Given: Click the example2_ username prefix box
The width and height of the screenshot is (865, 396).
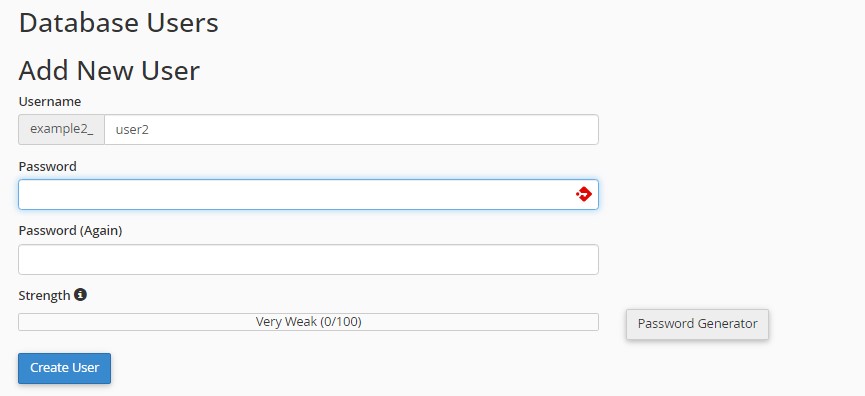Looking at the screenshot, I should (61, 130).
